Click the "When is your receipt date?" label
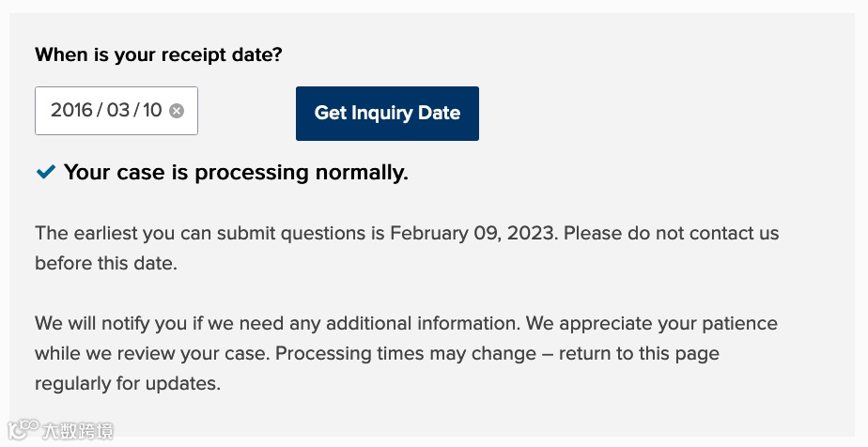Screen dimensions: 868x447 pyautogui.click(x=158, y=54)
